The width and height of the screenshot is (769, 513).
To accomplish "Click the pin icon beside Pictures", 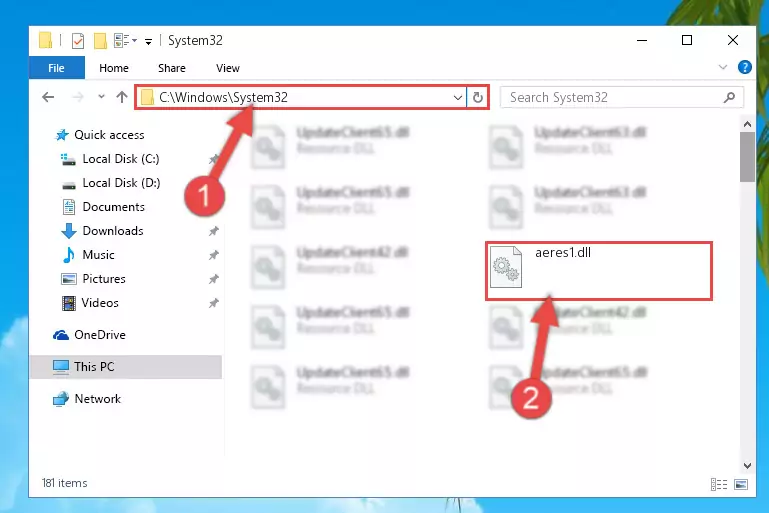I will [213, 279].
